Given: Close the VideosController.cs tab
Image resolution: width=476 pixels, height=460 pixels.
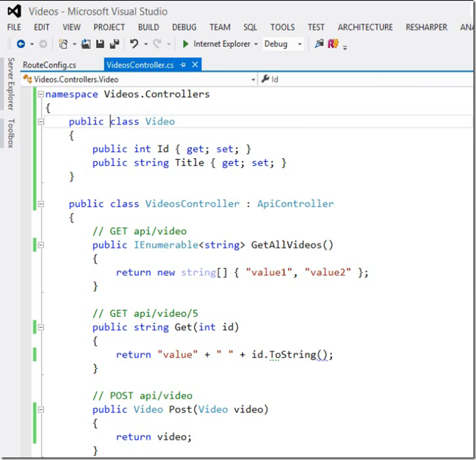Looking at the screenshot, I should click(x=195, y=65).
